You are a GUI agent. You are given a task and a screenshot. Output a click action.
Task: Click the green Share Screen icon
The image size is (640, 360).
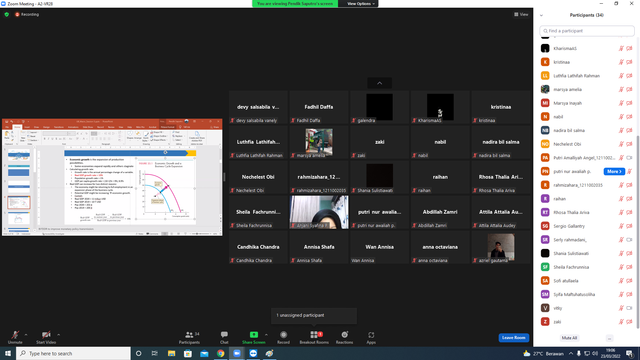(x=253, y=335)
